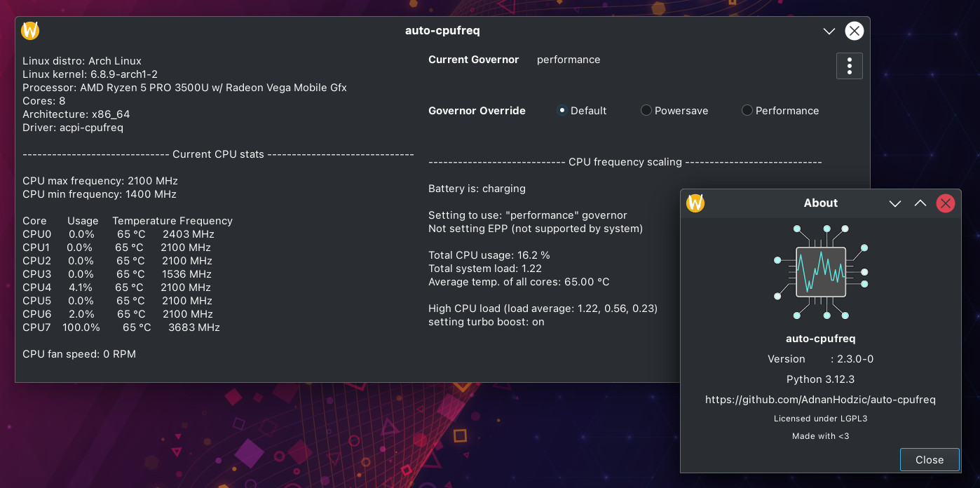980x488 pixels.
Task: Click the CPU4 row showing 4.1% usage
Action: [x=117, y=287]
